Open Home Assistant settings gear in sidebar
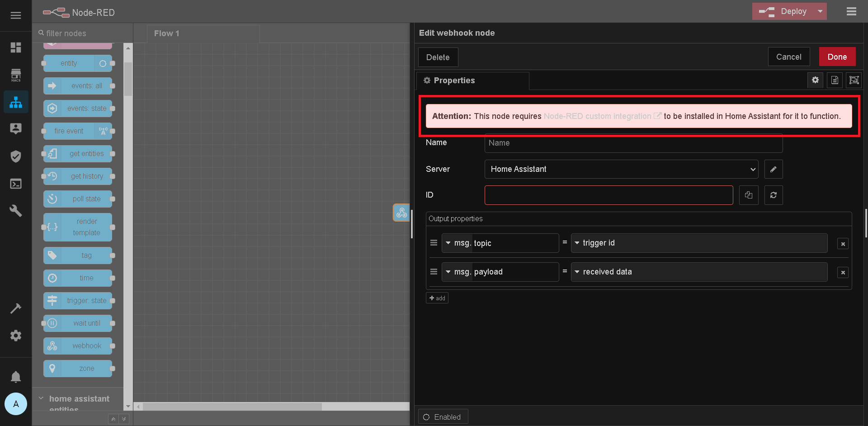The height and width of the screenshot is (426, 868). point(16,336)
